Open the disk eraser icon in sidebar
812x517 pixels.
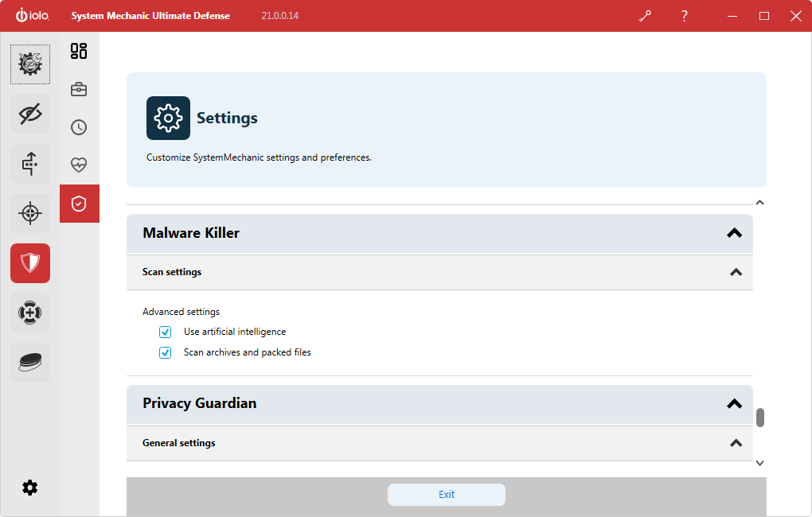30,362
